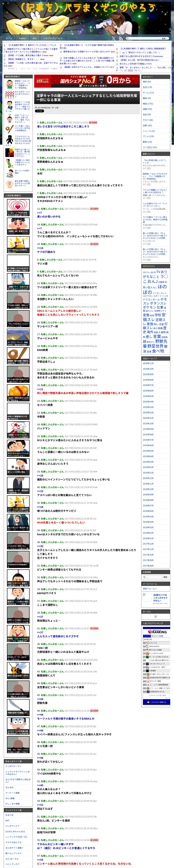The width and height of the screenshot is (174, 868).
Task: Click reply anchor >>21 in post 26
Action: [40, 389]
